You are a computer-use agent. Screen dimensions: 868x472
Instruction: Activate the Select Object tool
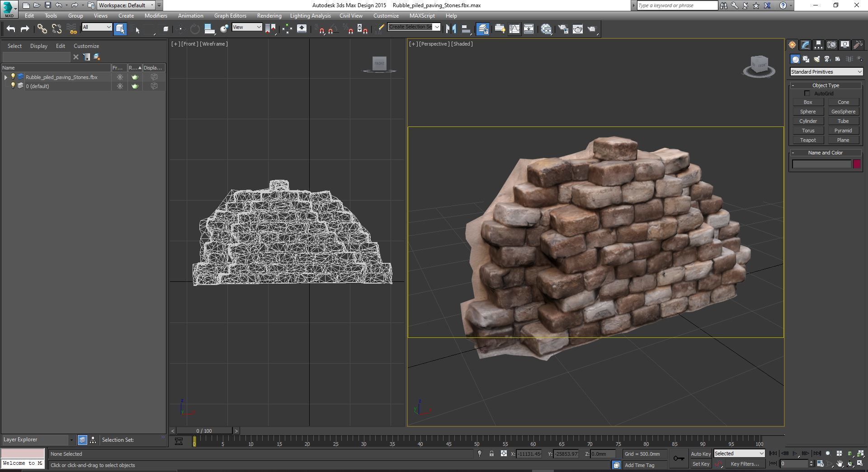coord(120,29)
